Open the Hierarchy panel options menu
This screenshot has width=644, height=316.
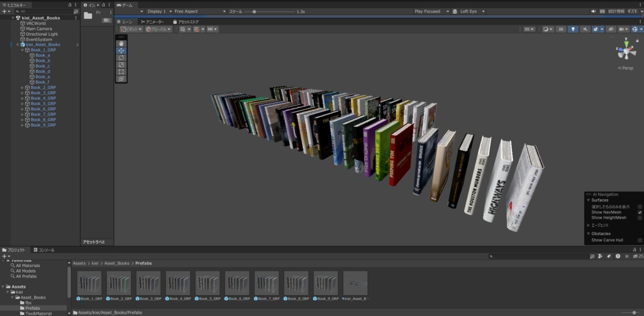75,5
